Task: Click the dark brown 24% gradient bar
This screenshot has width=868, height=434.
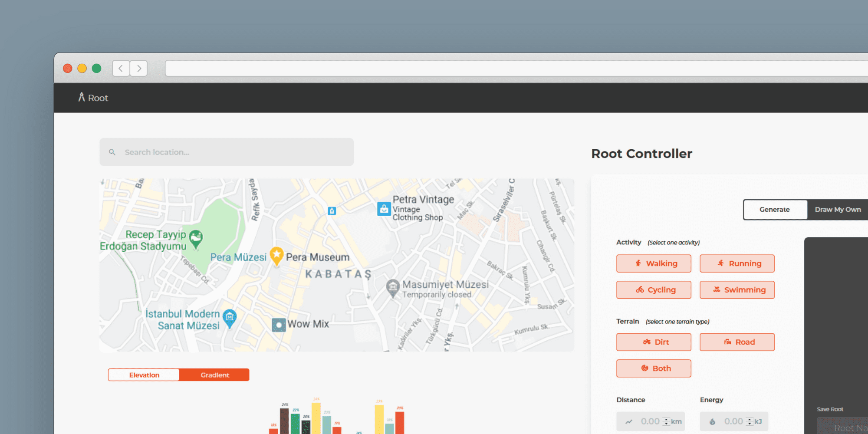Action: pyautogui.click(x=284, y=421)
